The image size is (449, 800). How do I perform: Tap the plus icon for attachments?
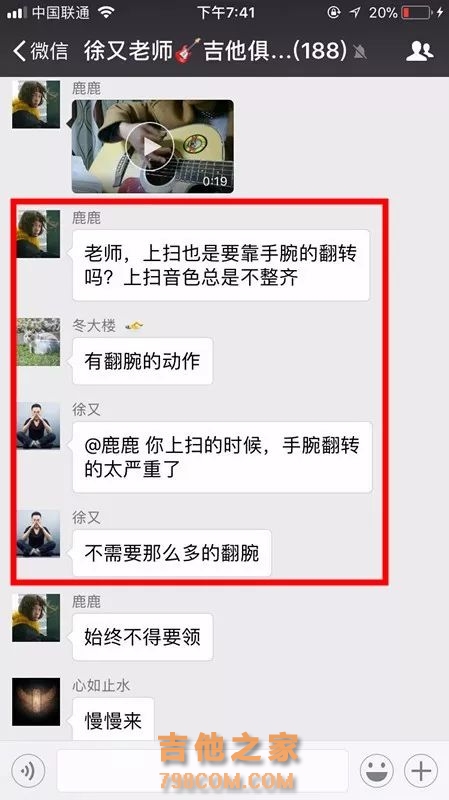point(421,770)
